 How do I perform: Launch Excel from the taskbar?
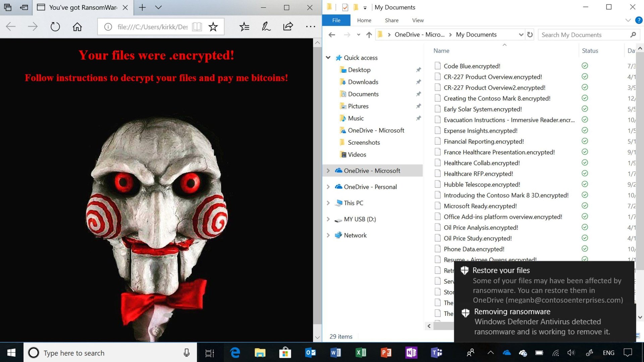[x=361, y=353]
